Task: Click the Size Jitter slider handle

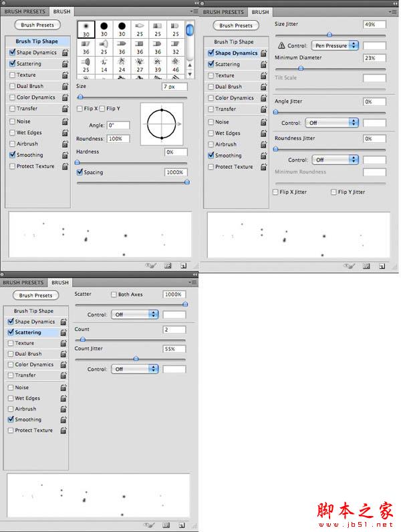Action: (329, 35)
